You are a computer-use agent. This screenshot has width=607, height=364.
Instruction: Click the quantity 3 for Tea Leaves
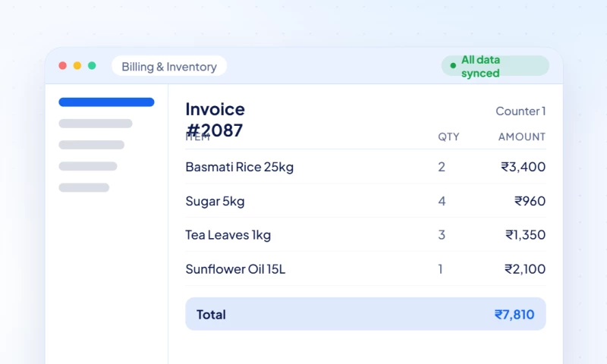(x=442, y=235)
